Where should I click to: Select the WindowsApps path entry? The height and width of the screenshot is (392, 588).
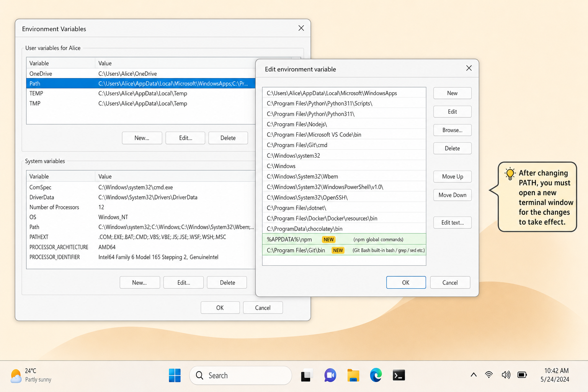344,93
